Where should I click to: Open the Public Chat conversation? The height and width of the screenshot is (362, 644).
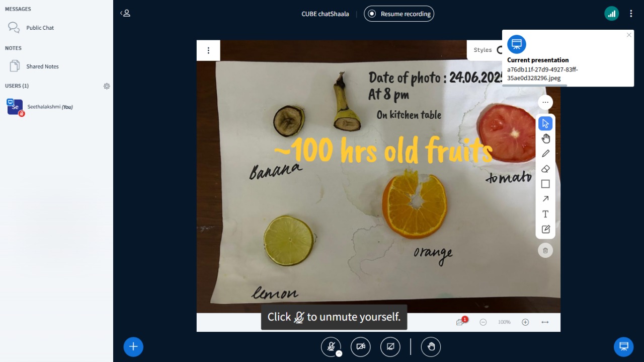click(x=56, y=28)
